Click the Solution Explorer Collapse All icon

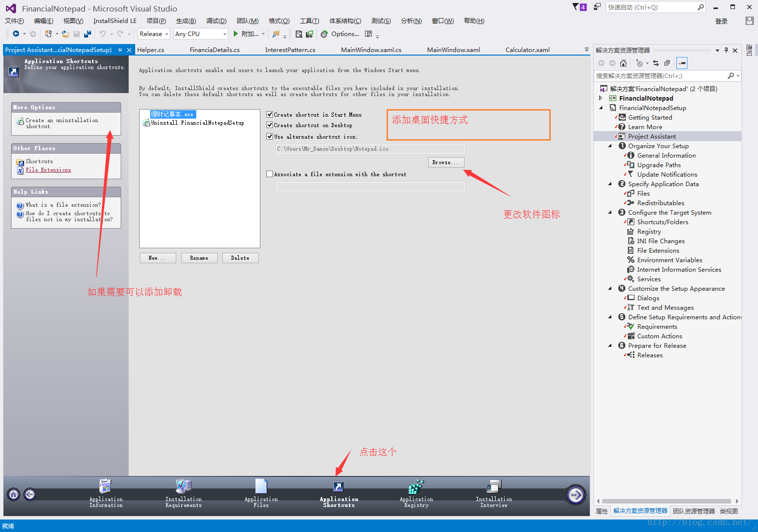pos(667,63)
